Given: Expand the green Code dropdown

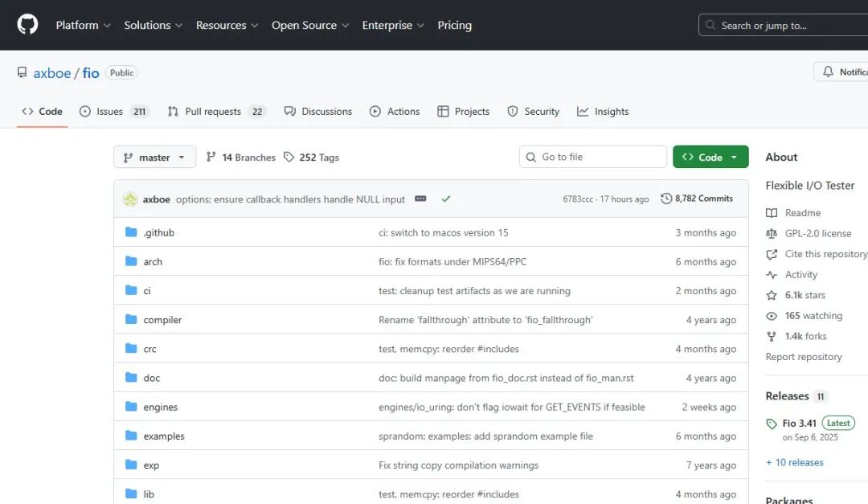Looking at the screenshot, I should point(710,158).
